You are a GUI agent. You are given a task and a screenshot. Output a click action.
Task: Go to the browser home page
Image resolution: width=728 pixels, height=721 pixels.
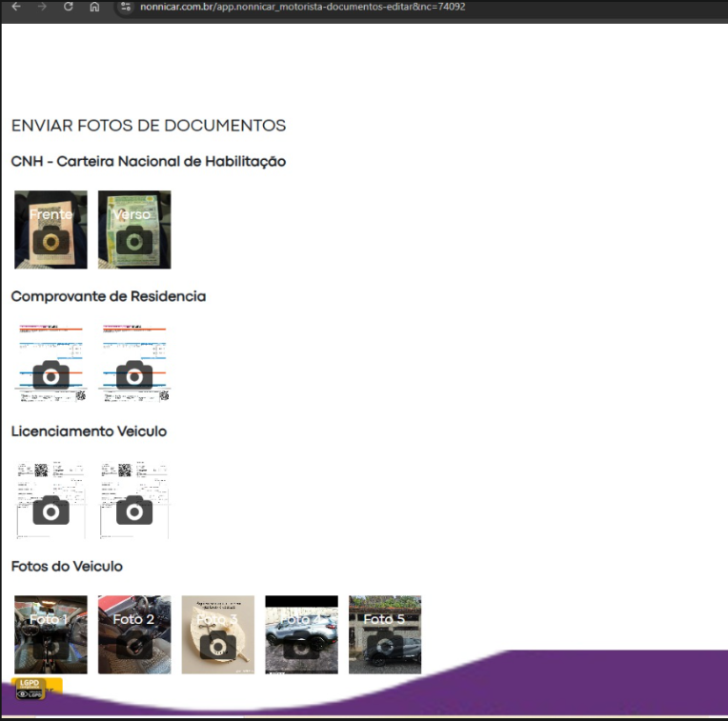click(94, 7)
